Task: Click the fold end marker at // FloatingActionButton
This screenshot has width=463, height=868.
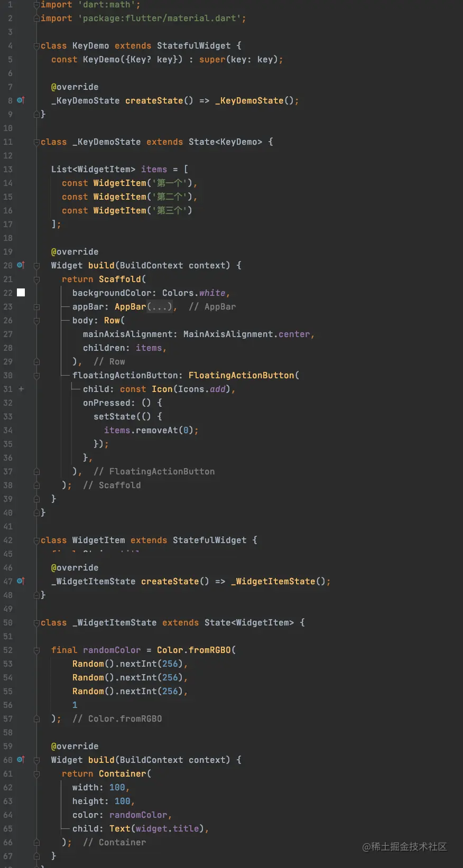Action: click(x=37, y=472)
